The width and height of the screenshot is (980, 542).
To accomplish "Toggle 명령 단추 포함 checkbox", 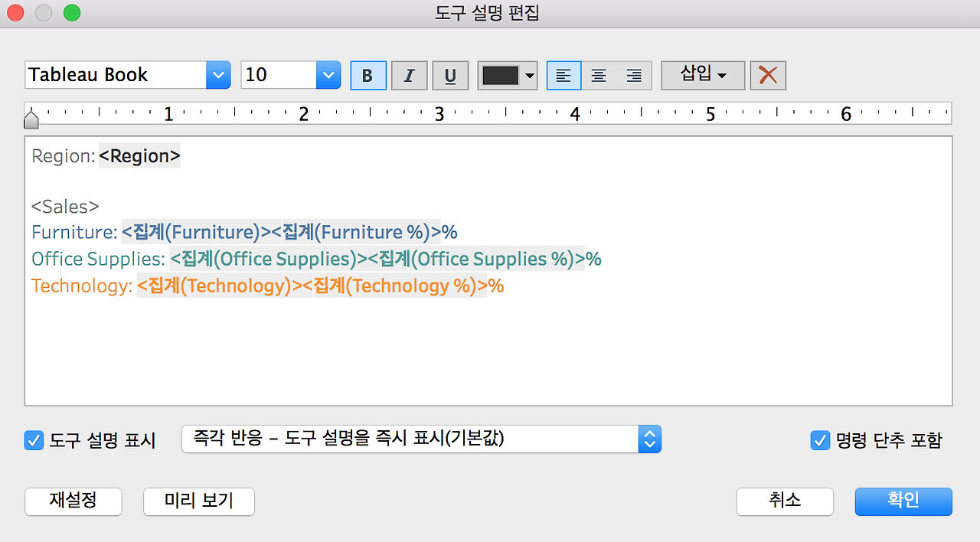I will [x=820, y=440].
